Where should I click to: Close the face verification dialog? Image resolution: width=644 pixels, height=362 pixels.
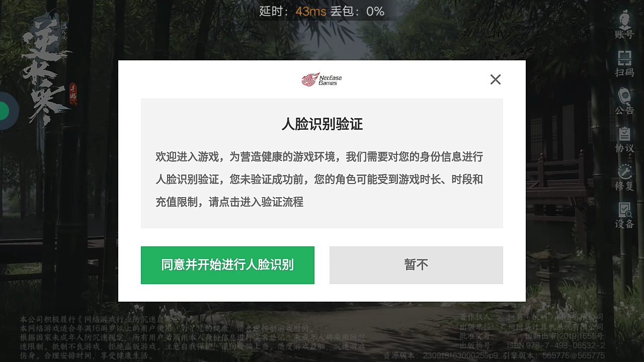point(496,79)
